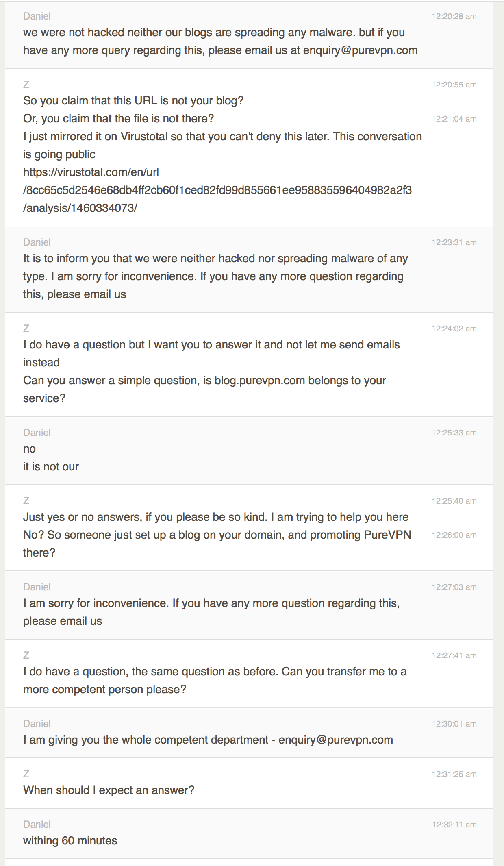The height and width of the screenshot is (866, 504).
Task: Click the "withing 60 minutes" message
Action: point(70,841)
